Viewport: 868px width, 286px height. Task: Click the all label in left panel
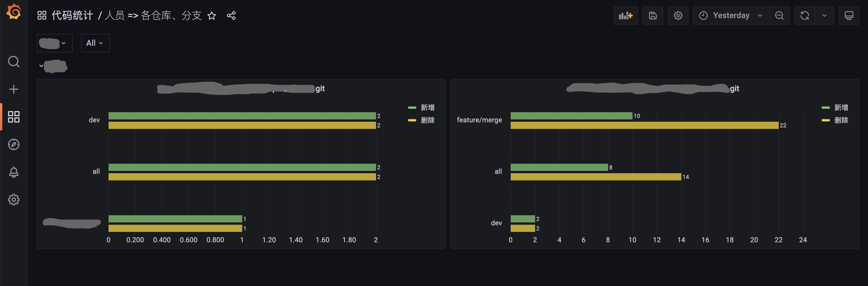point(96,171)
